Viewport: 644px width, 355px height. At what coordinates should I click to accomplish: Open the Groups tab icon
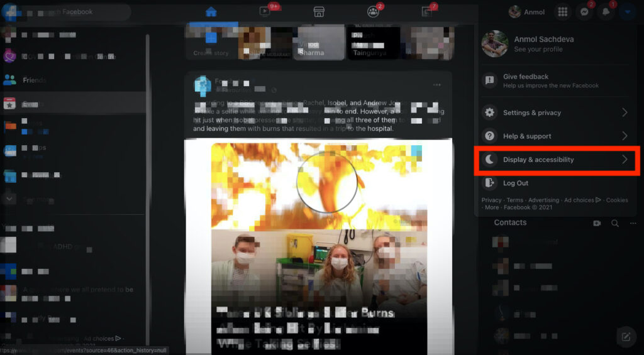[373, 12]
